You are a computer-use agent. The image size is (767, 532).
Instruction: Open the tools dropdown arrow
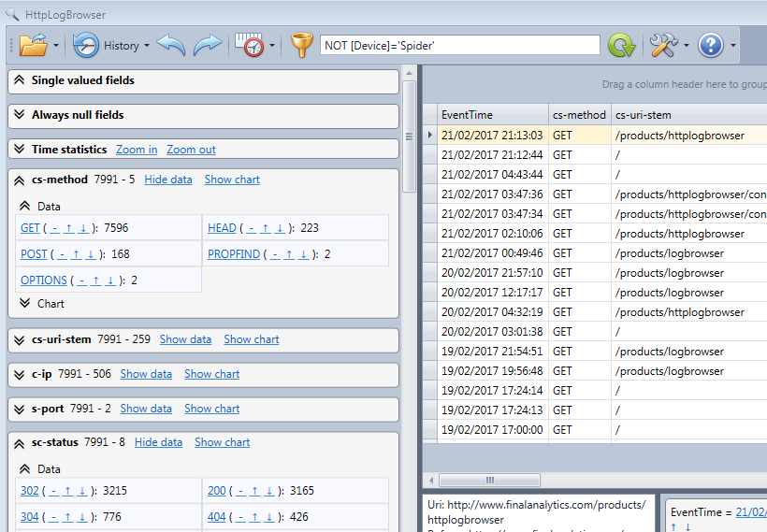(687, 46)
